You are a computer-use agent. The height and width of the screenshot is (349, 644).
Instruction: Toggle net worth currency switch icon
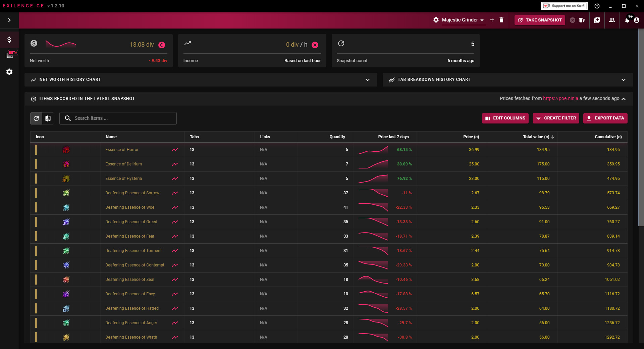[x=162, y=45]
